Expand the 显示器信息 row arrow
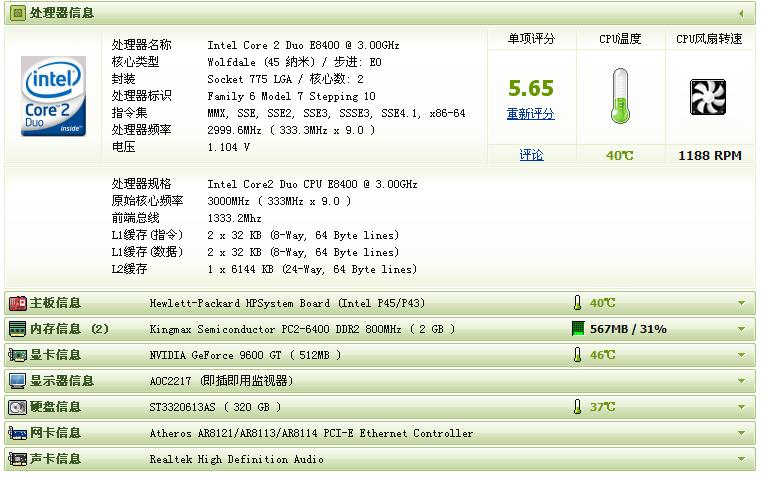The width and height of the screenshot is (765, 479). pos(742,381)
